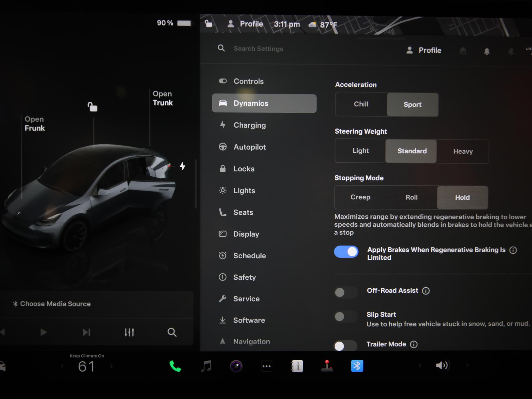532x399 pixels.
Task: Set steering weight to Standard
Action: tap(411, 151)
